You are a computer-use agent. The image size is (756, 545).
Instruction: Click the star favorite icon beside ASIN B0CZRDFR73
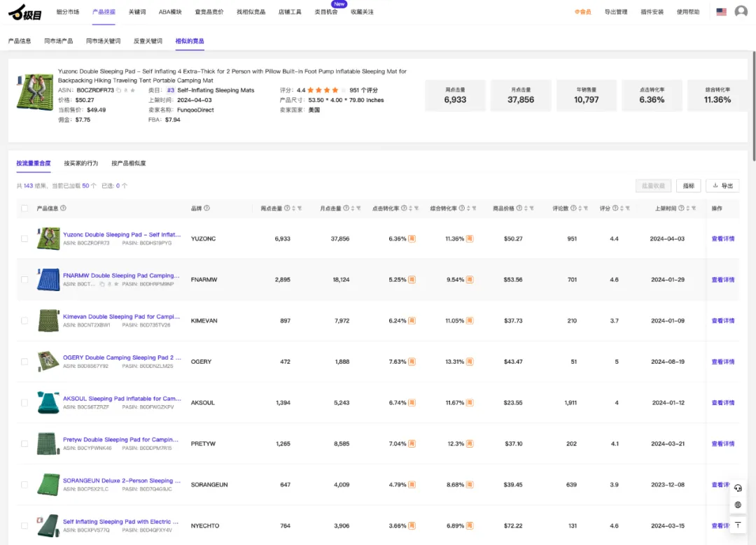[132, 90]
